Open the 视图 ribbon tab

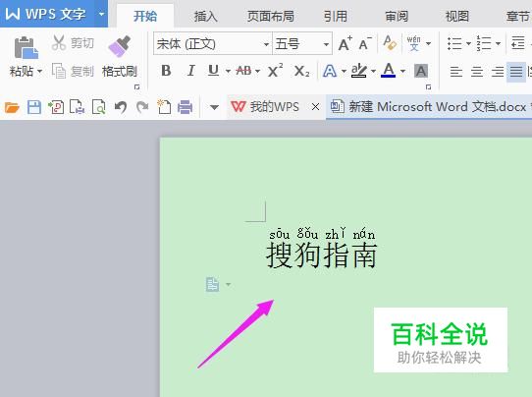(457, 16)
